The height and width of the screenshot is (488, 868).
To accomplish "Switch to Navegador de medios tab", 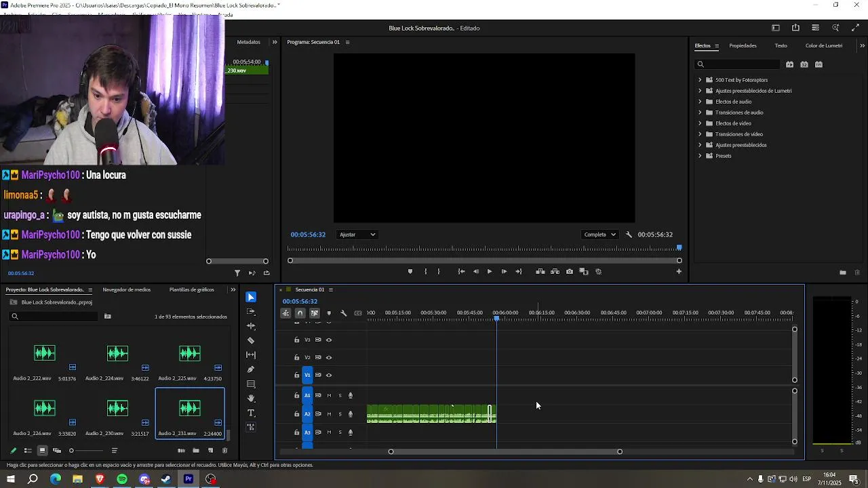I will pyautogui.click(x=127, y=290).
